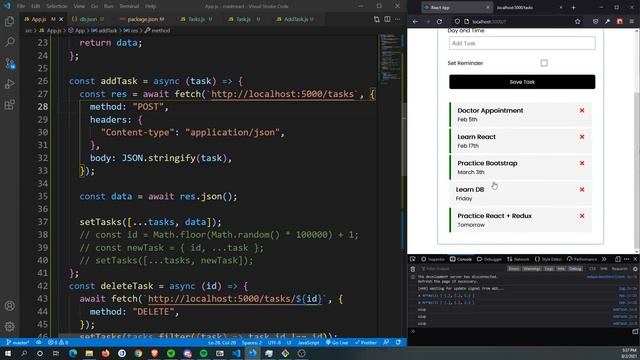640x360 pixels.
Task: Toggle the Set Reminder checkbox
Action: [544, 63]
